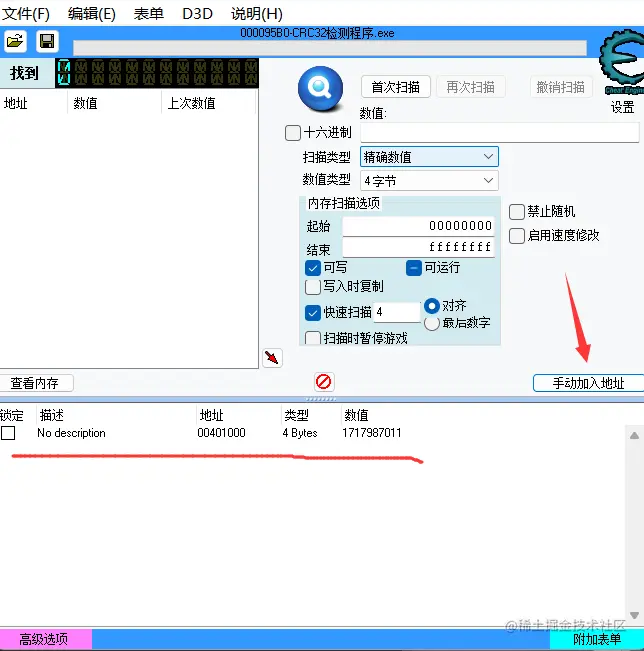This screenshot has height=651, width=644.
Task: Open the 文件(F) menu
Action: coord(26,14)
